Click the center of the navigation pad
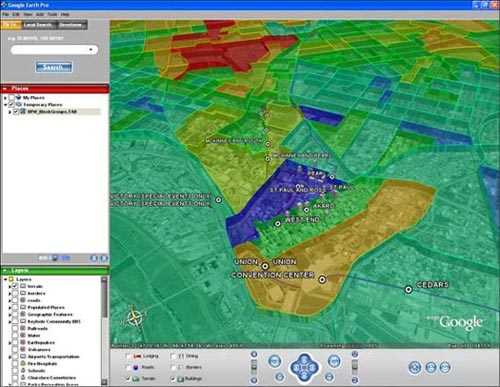Viewport: 500px width, 387px height. coord(304,367)
